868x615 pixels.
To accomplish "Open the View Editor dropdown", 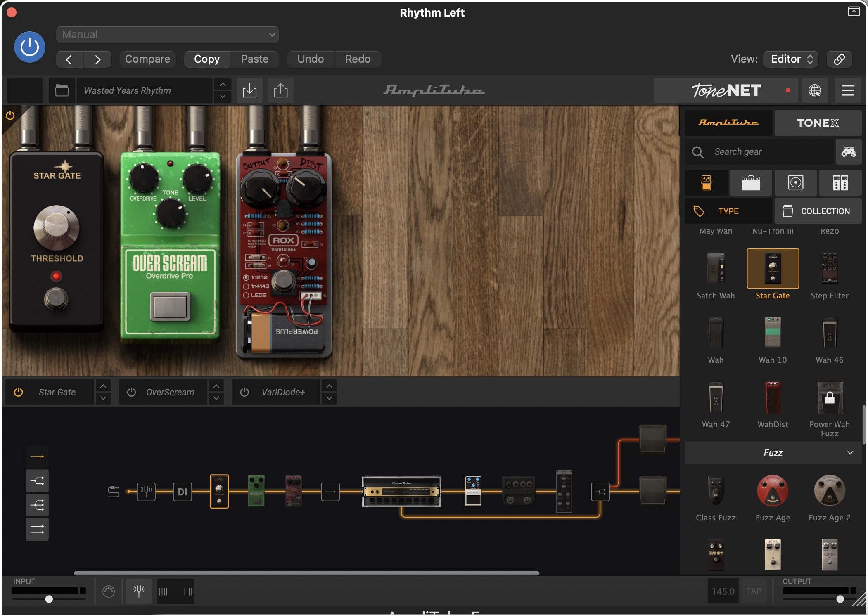I will (791, 59).
